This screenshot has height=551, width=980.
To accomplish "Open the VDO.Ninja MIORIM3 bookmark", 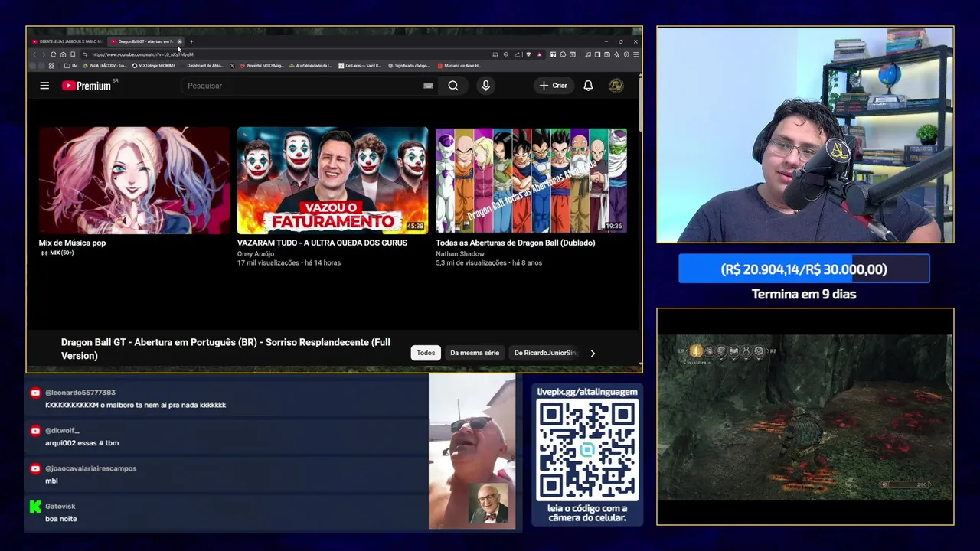I will [154, 66].
